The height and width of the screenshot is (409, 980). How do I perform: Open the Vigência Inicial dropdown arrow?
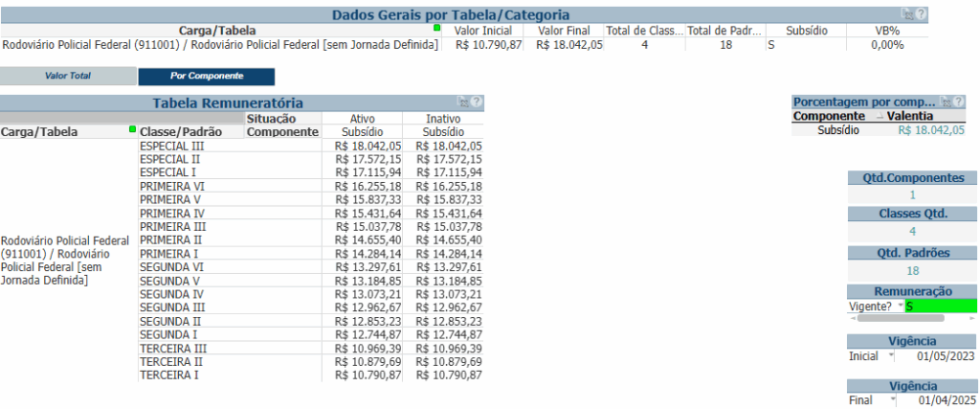(889, 355)
